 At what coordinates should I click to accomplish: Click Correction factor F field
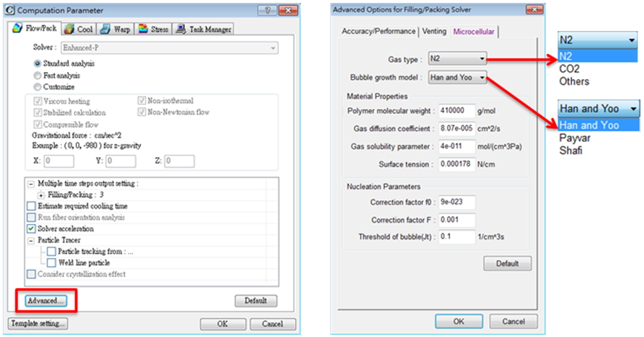pyautogui.click(x=457, y=220)
